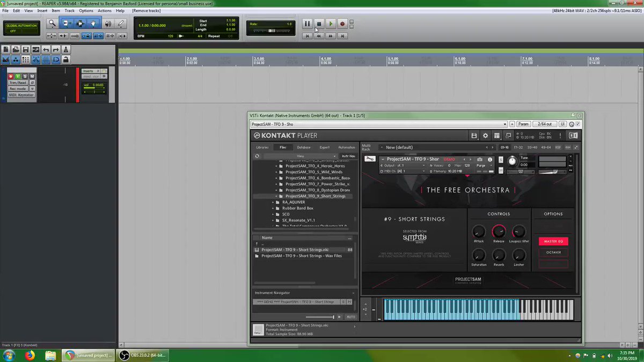This screenshot has width=644, height=362.
Task: Switch to Kontakt Database tab
Action: (304, 147)
